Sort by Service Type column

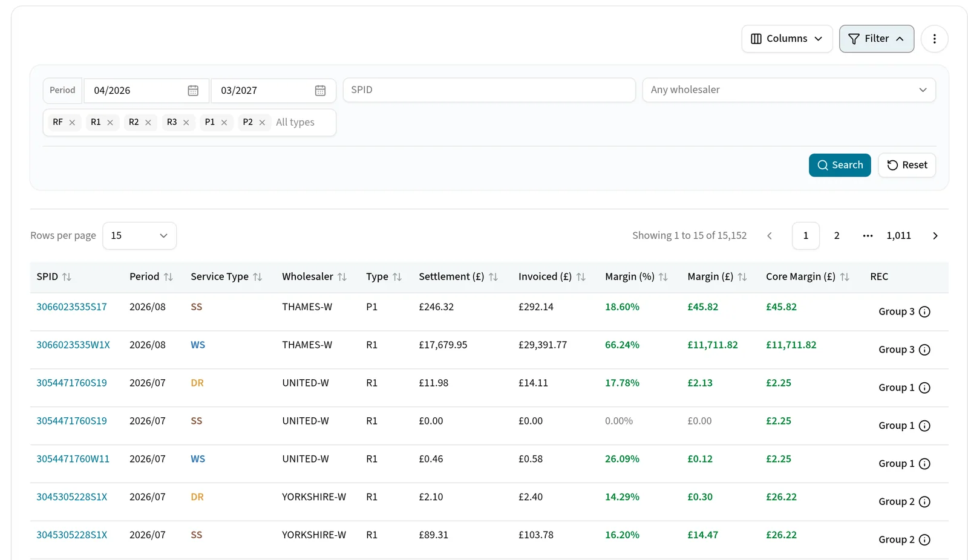(x=257, y=277)
